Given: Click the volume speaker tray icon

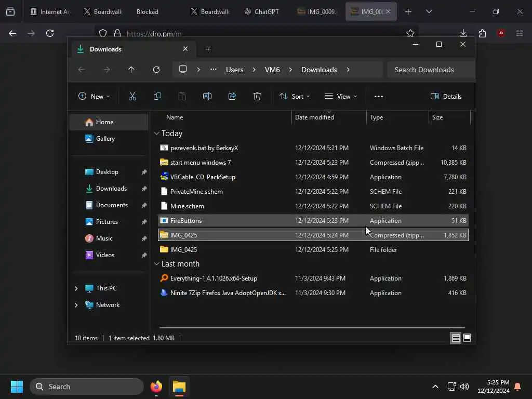Looking at the screenshot, I should coord(464,387).
